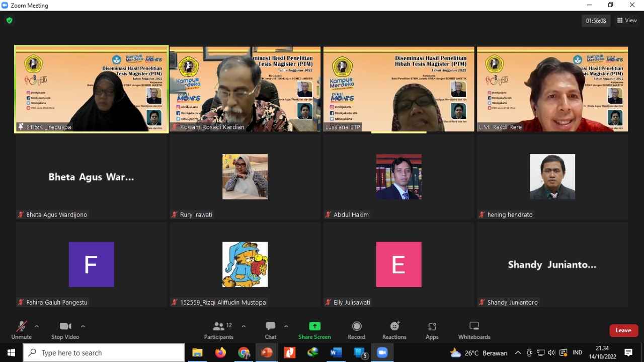Open Whiteboards from the meeting toolbar
This screenshot has width=644, height=362.
click(474, 330)
